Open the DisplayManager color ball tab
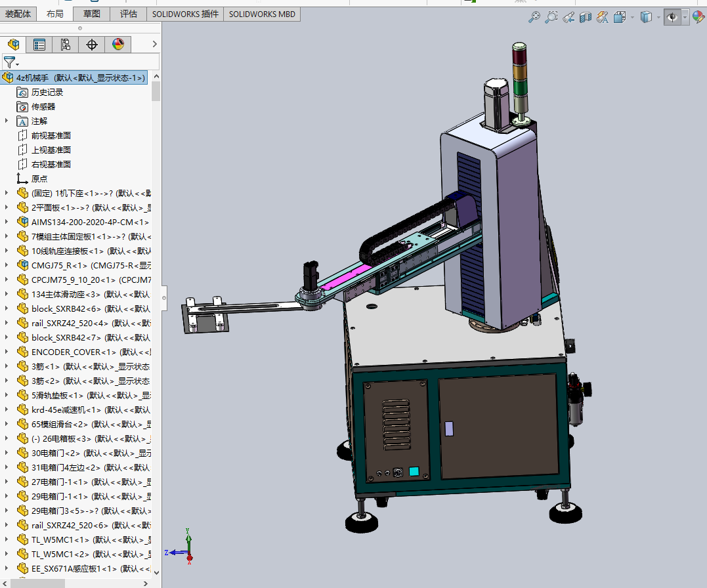Viewport: 707px width, 588px height. click(118, 45)
